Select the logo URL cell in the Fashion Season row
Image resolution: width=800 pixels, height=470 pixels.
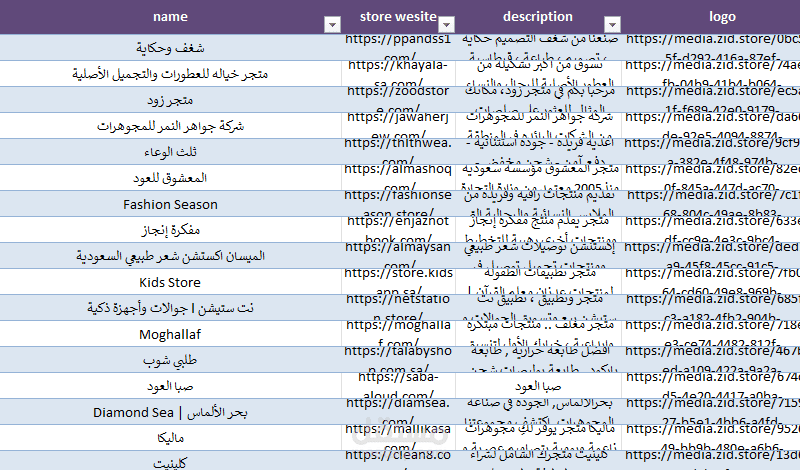click(x=711, y=204)
